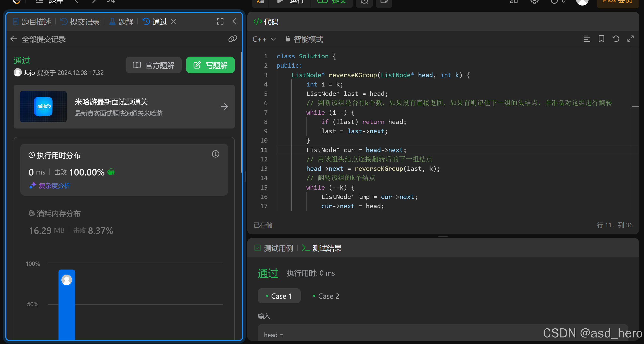Open the C++ language dropdown
644x344 pixels.
point(264,39)
